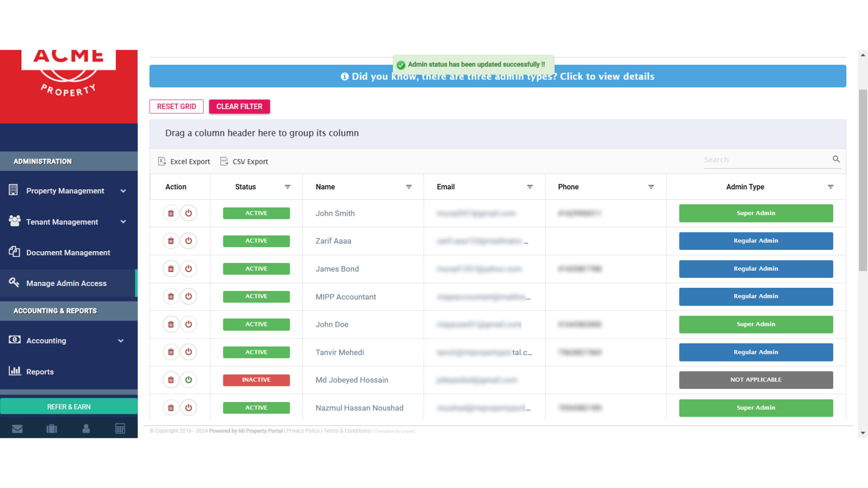Screen dimensions: 868x488
Task: Open user profile icon in sidebar footer
Action: (x=86, y=429)
